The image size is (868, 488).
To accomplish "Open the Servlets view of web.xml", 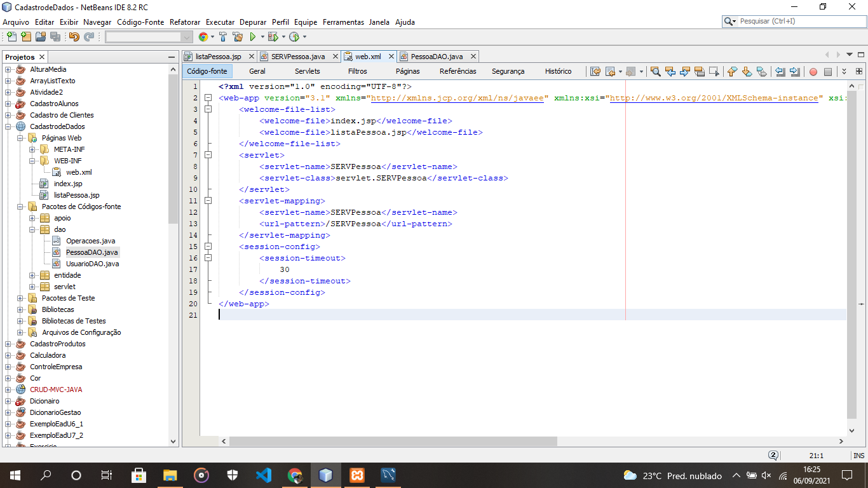I will tap(308, 71).
